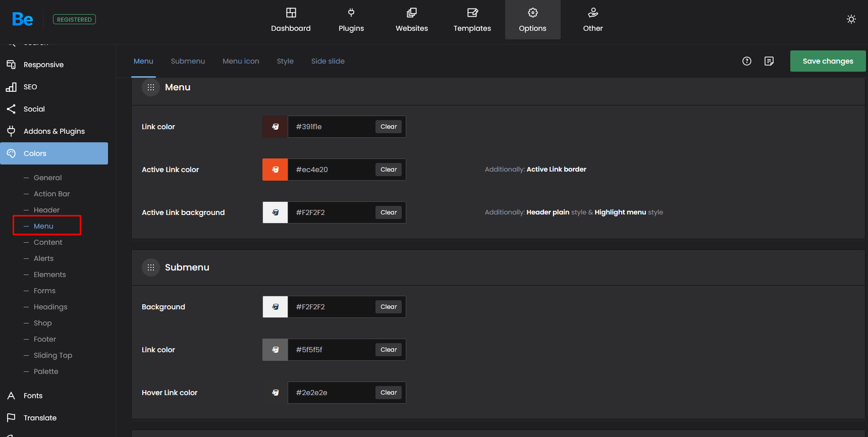
Task: Select Action Bar under Colors
Action: [51, 194]
